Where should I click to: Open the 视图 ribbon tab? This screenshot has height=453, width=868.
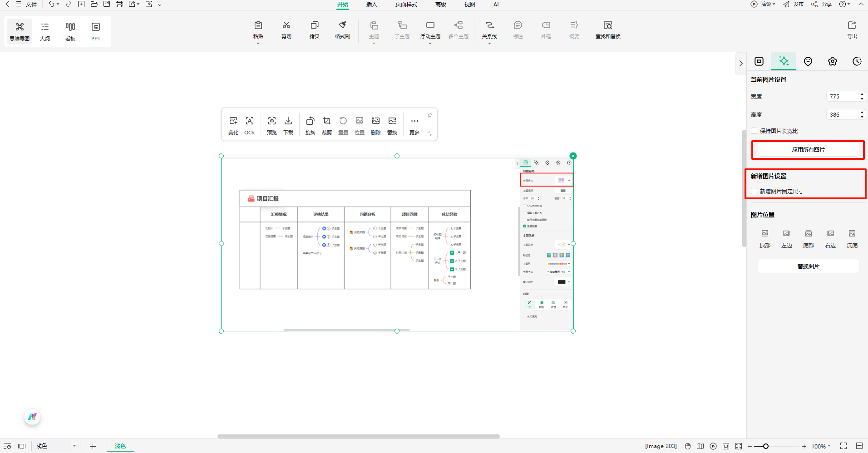[470, 5]
